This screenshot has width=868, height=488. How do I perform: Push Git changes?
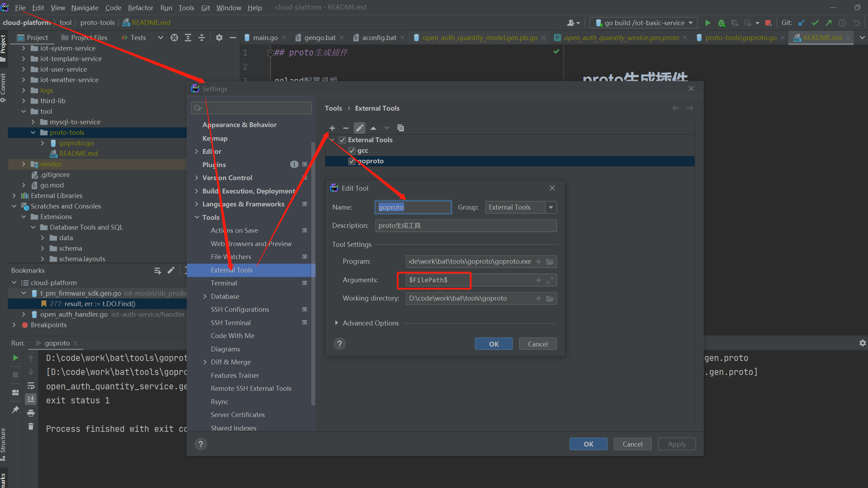tap(829, 23)
